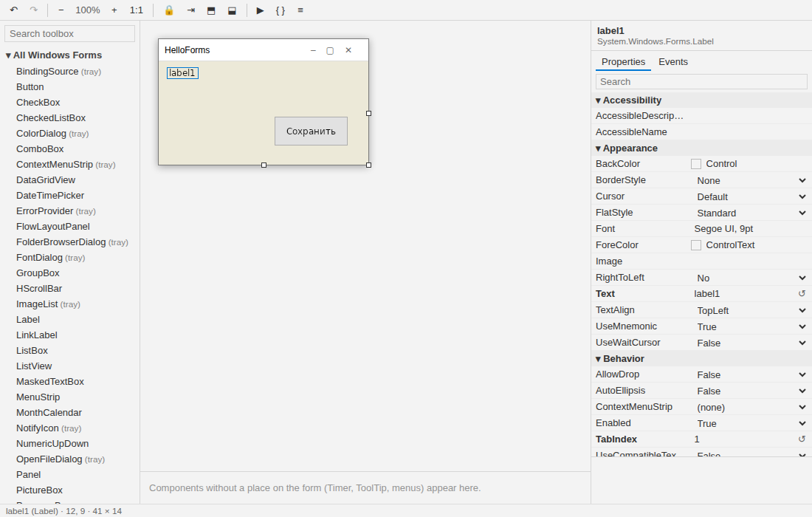Zoom in with the plus button
This screenshot has width=812, height=517.
114,10
